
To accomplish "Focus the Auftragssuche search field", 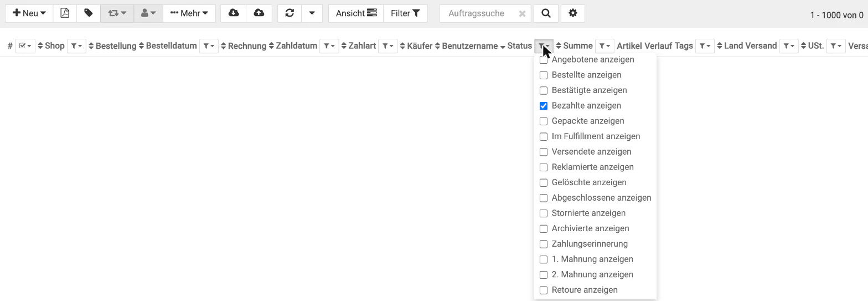I will click(480, 13).
